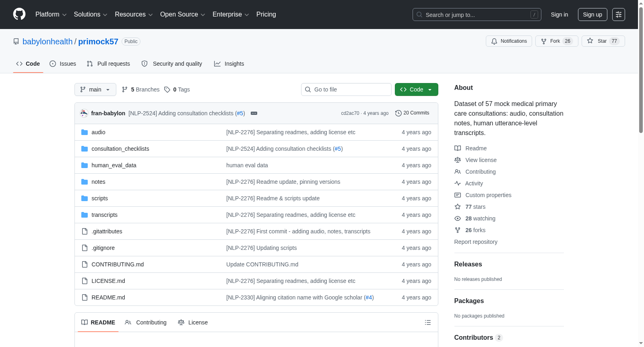Click the audio folder icon

coord(85,132)
